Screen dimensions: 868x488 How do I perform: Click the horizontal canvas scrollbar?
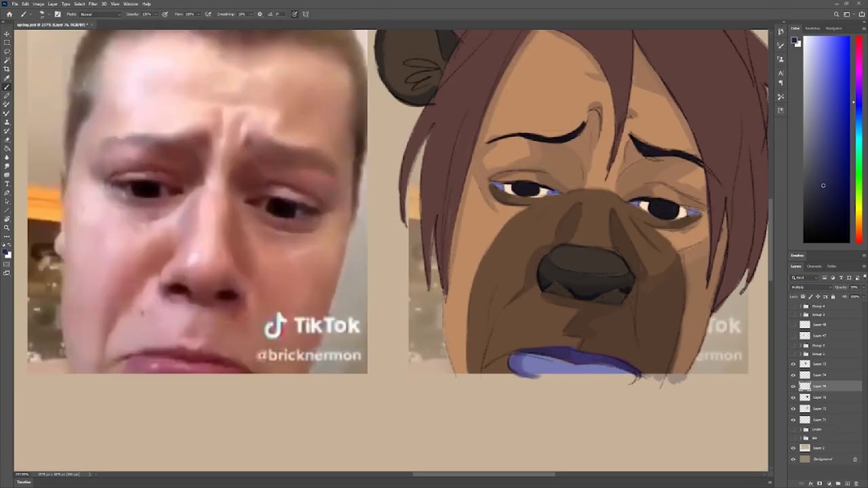484,474
